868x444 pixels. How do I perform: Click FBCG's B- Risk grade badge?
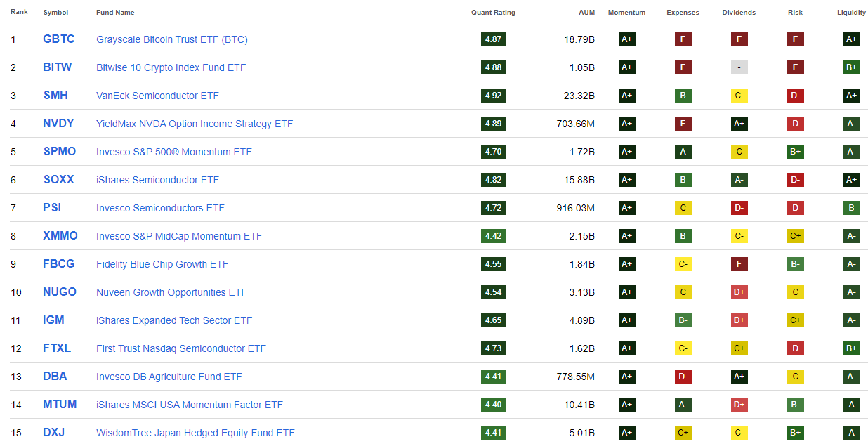(x=795, y=264)
